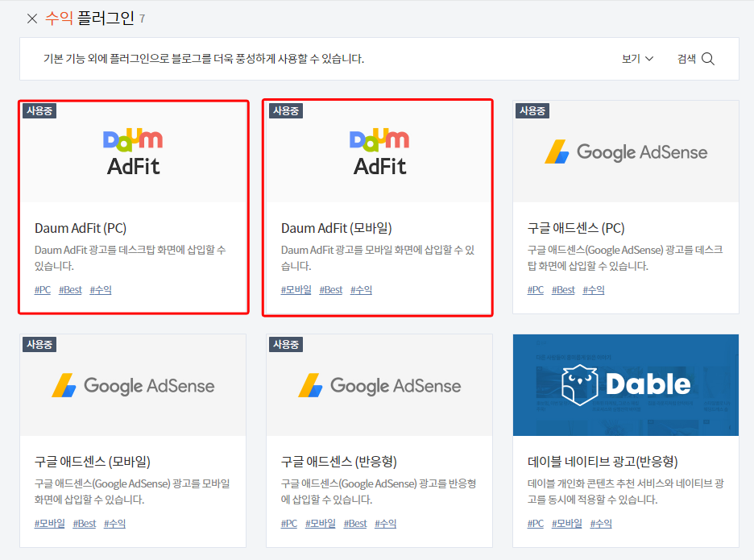Viewport: 754px width, 560px height.
Task: Open the 보기 dropdown
Action: coord(638,59)
